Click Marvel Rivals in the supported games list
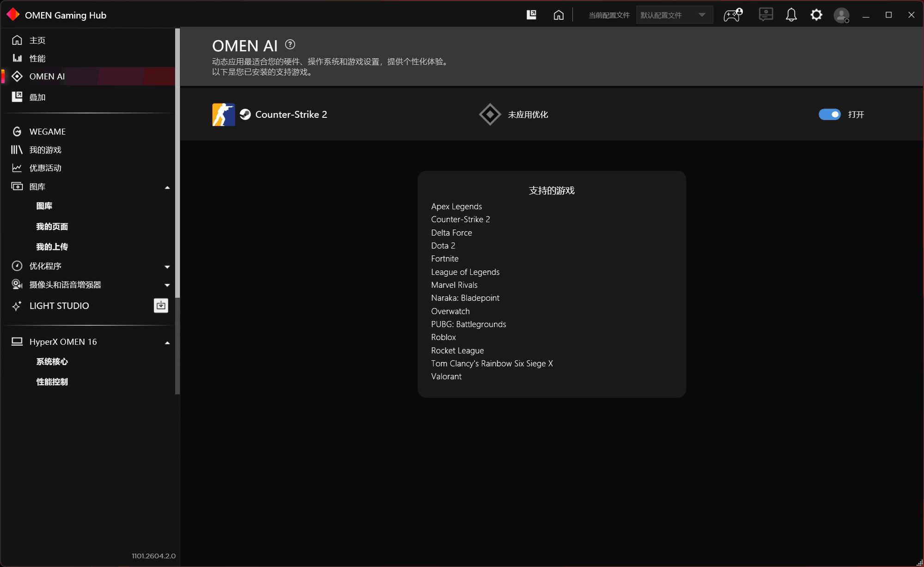This screenshot has width=924, height=567. click(454, 285)
